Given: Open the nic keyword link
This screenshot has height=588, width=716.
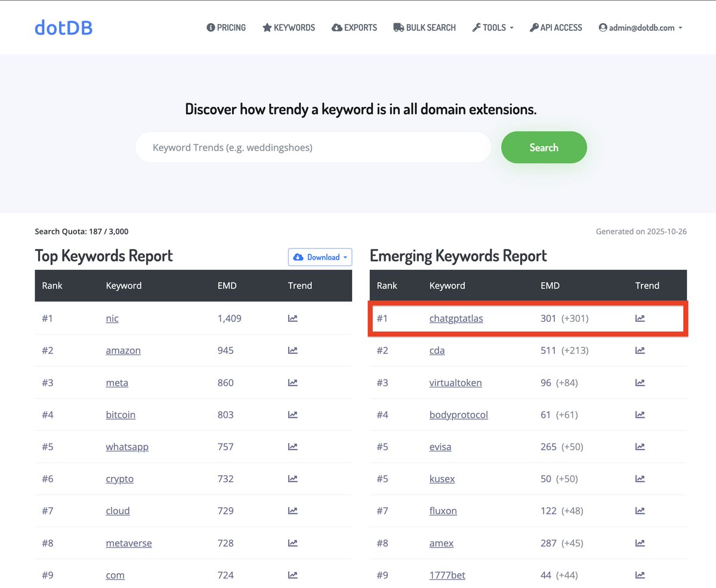Looking at the screenshot, I should (112, 318).
